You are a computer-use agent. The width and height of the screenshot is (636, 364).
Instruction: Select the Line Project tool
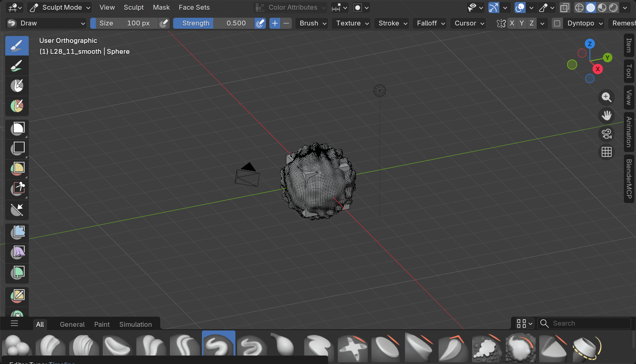[x=17, y=210]
